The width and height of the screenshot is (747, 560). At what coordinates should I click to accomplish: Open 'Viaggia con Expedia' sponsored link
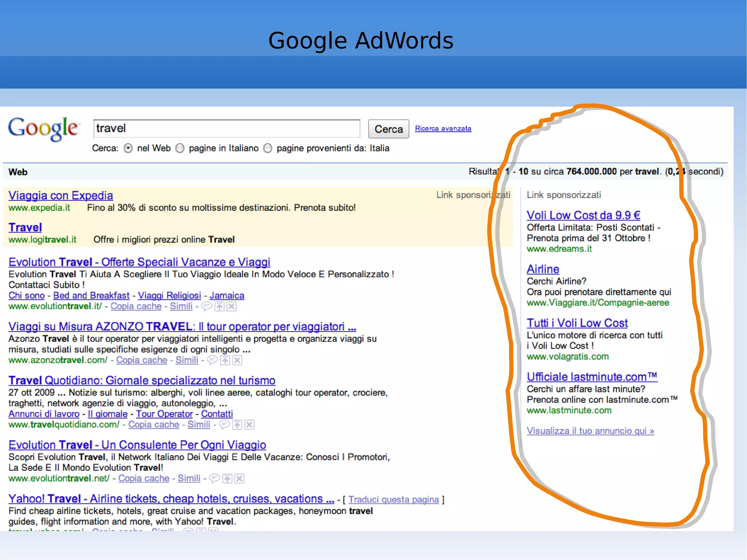pyautogui.click(x=61, y=196)
